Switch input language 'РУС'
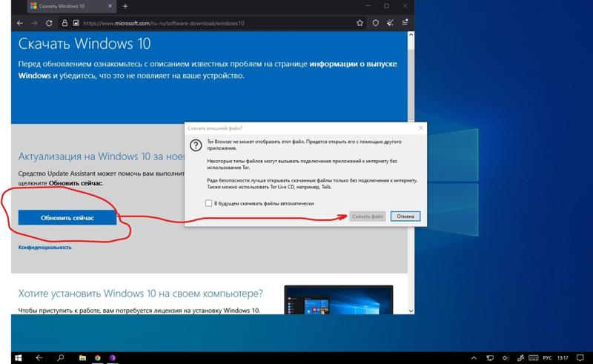This screenshot has width=593, height=364. (547, 357)
